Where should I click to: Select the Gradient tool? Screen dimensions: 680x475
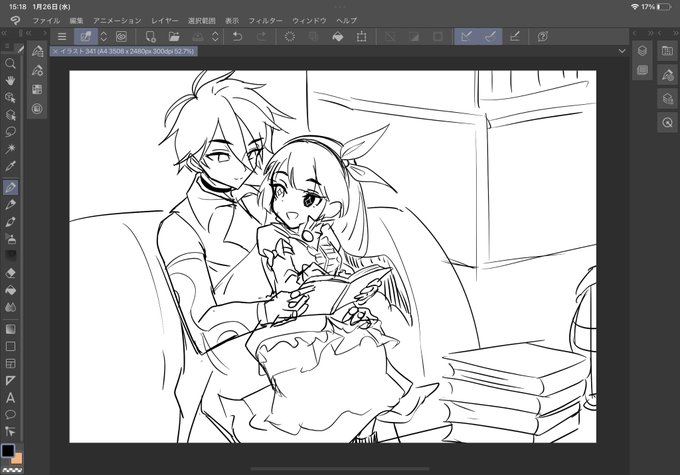(x=10, y=329)
